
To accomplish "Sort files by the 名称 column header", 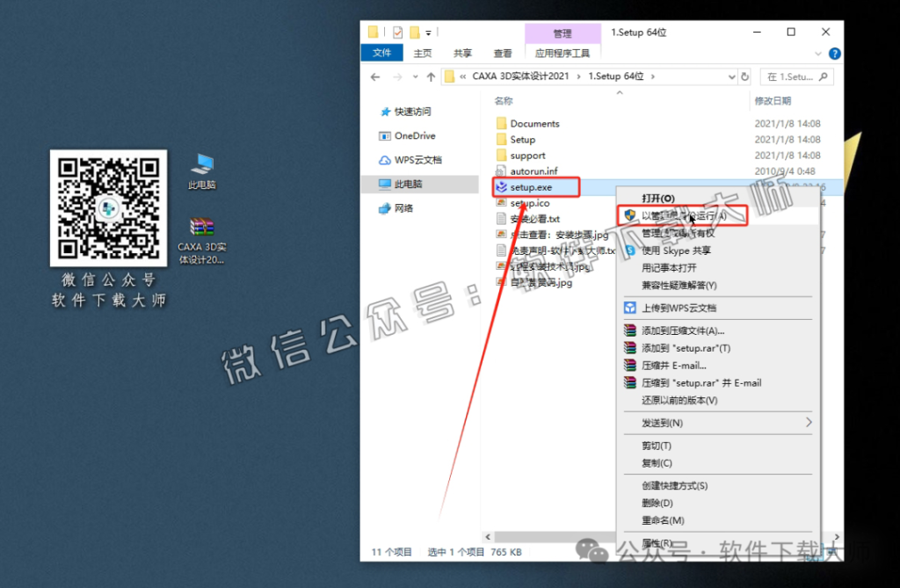I will coord(504,101).
